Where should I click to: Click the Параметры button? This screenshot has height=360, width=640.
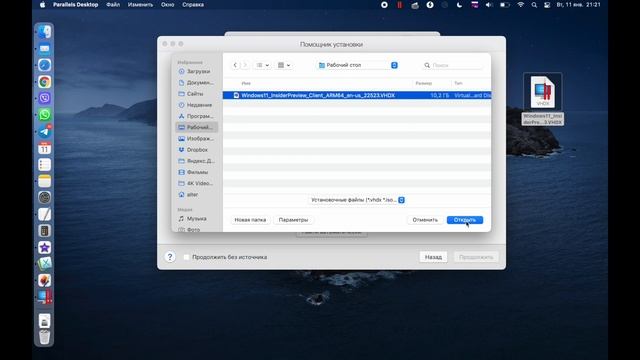click(x=293, y=220)
